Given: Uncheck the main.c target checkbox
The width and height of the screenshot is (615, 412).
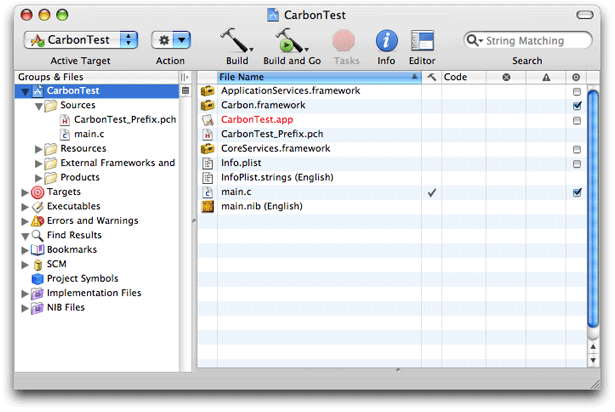Looking at the screenshot, I should pyautogui.click(x=577, y=192).
